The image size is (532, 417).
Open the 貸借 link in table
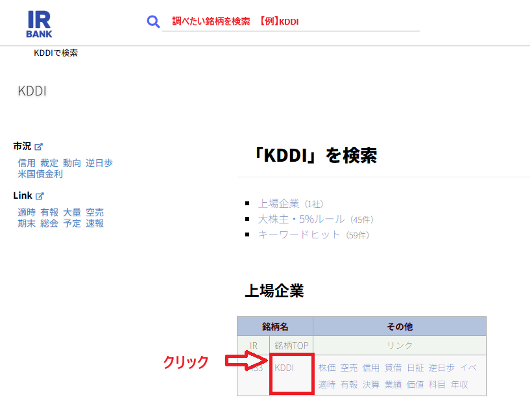(x=393, y=368)
